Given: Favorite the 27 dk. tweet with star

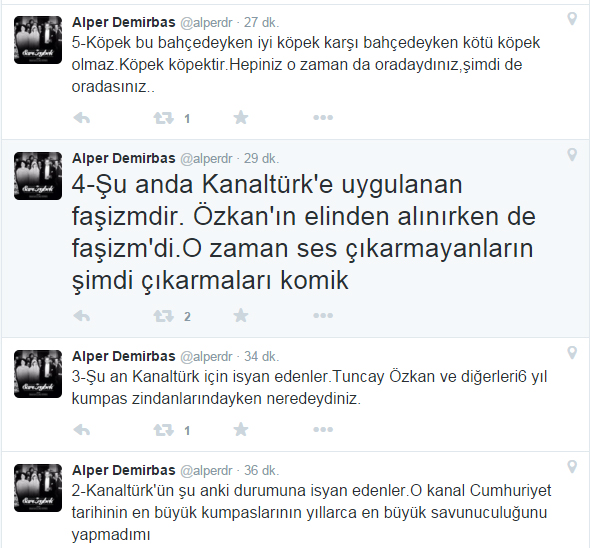Looking at the screenshot, I should tap(241, 118).
